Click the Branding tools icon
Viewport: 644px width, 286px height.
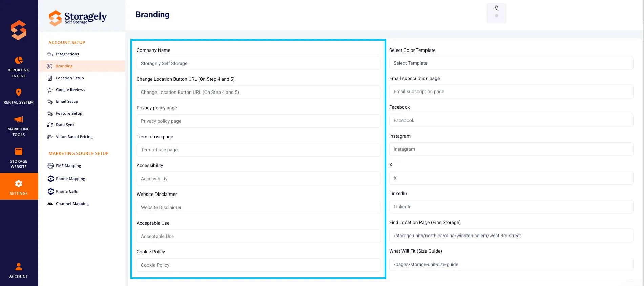tap(50, 66)
